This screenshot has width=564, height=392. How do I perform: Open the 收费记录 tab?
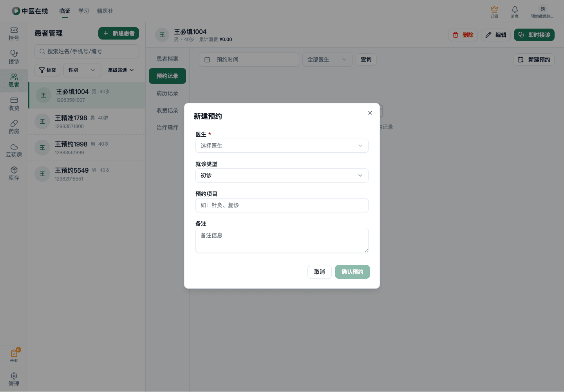(x=167, y=110)
